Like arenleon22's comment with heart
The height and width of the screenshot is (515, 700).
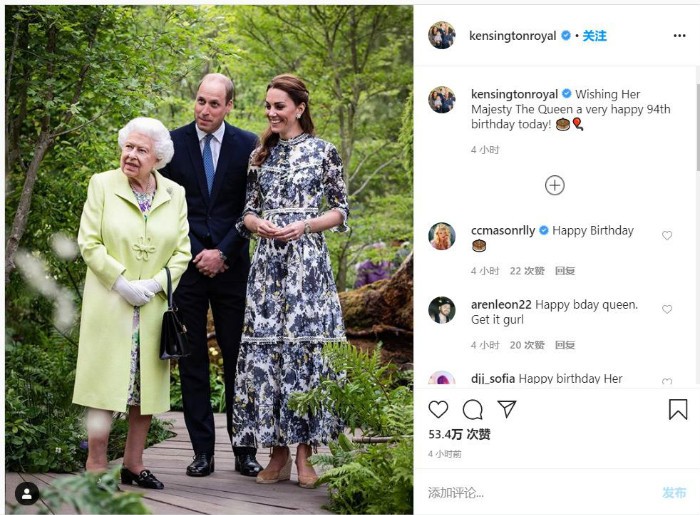click(x=667, y=310)
